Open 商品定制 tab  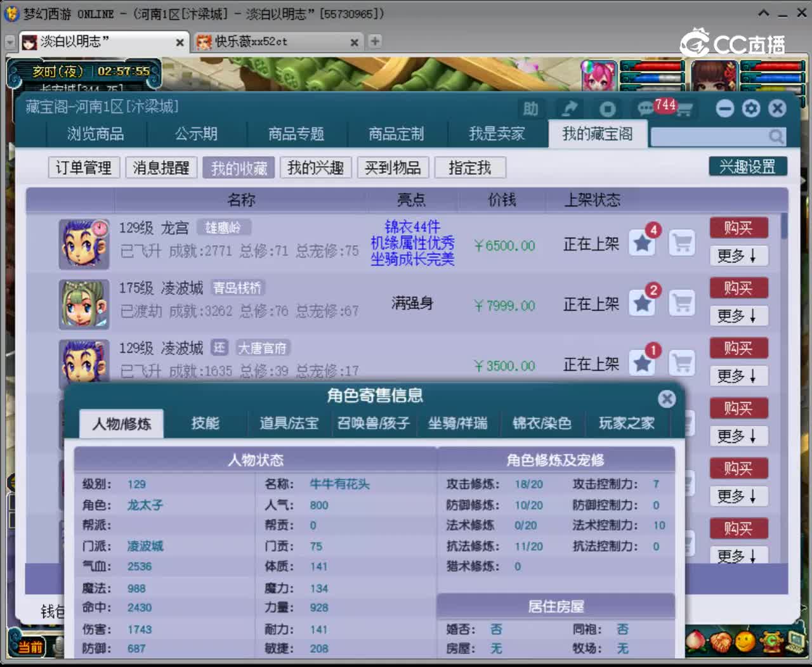click(396, 134)
